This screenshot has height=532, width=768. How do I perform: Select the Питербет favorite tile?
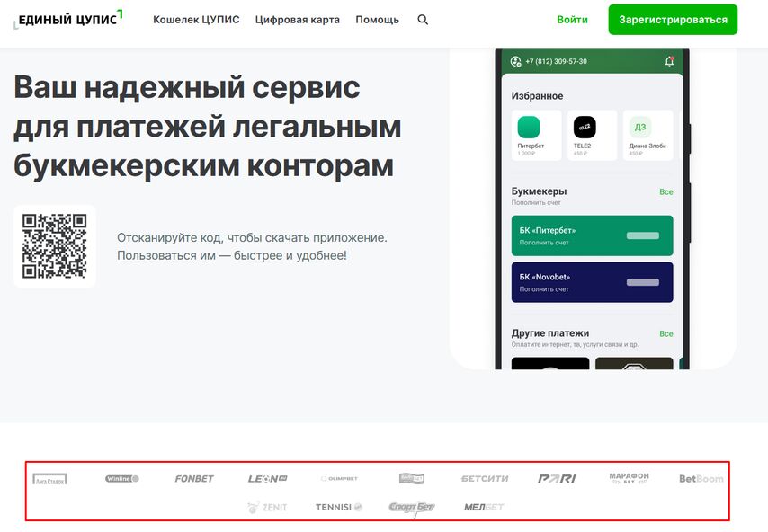click(536, 135)
